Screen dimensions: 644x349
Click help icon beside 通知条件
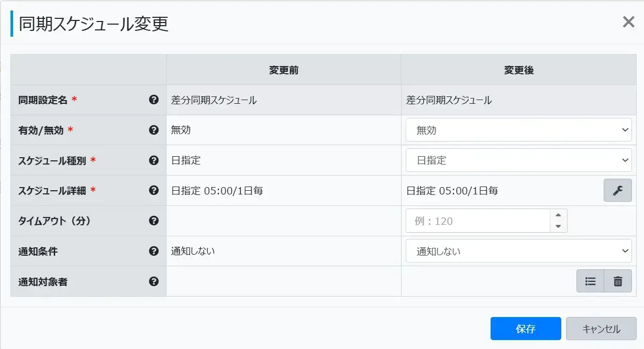point(153,251)
